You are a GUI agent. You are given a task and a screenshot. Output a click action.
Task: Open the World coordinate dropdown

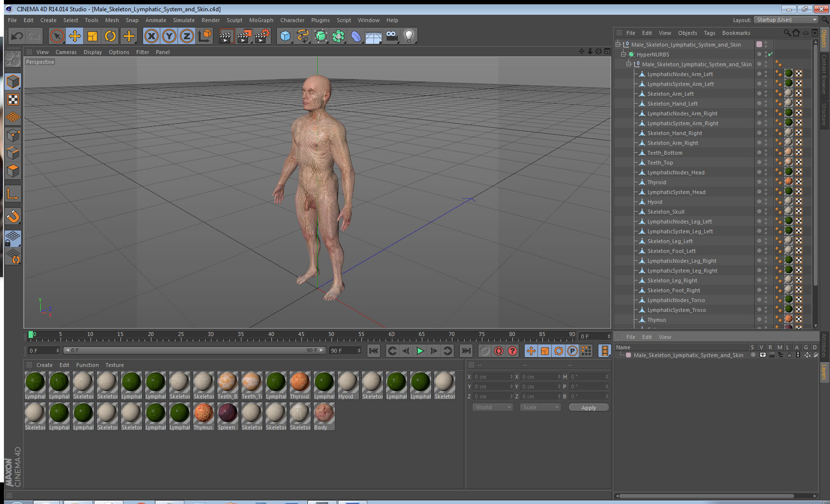coord(493,407)
